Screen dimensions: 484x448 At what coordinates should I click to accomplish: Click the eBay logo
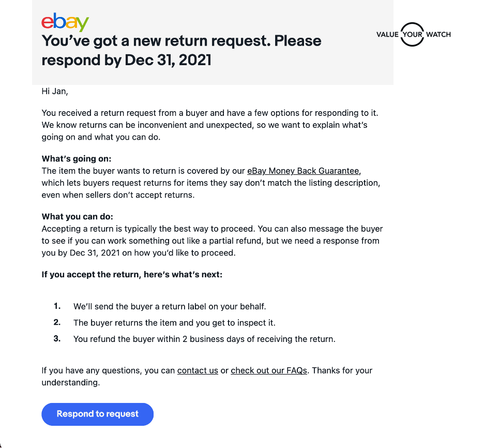tap(65, 22)
